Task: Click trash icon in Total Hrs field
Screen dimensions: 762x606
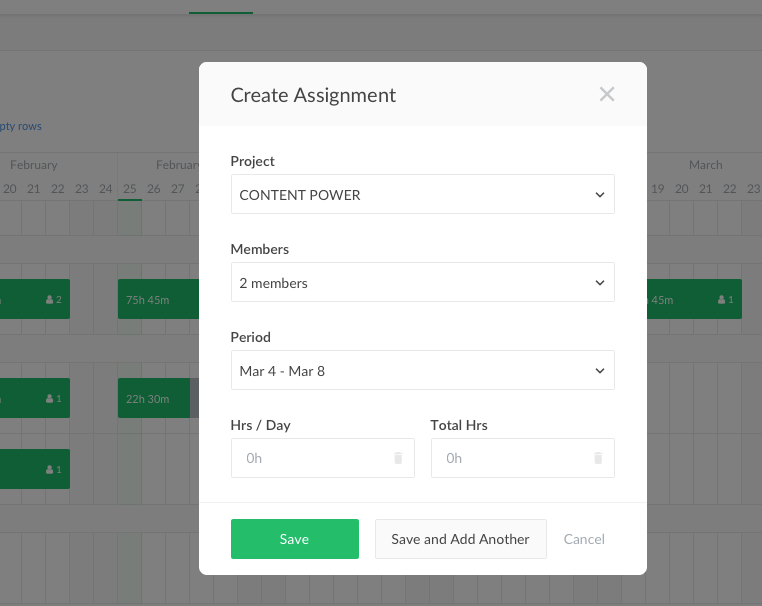Action: click(597, 458)
